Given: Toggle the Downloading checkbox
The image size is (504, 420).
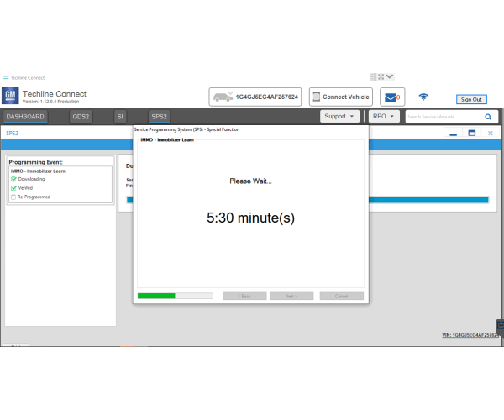Looking at the screenshot, I should [13, 179].
